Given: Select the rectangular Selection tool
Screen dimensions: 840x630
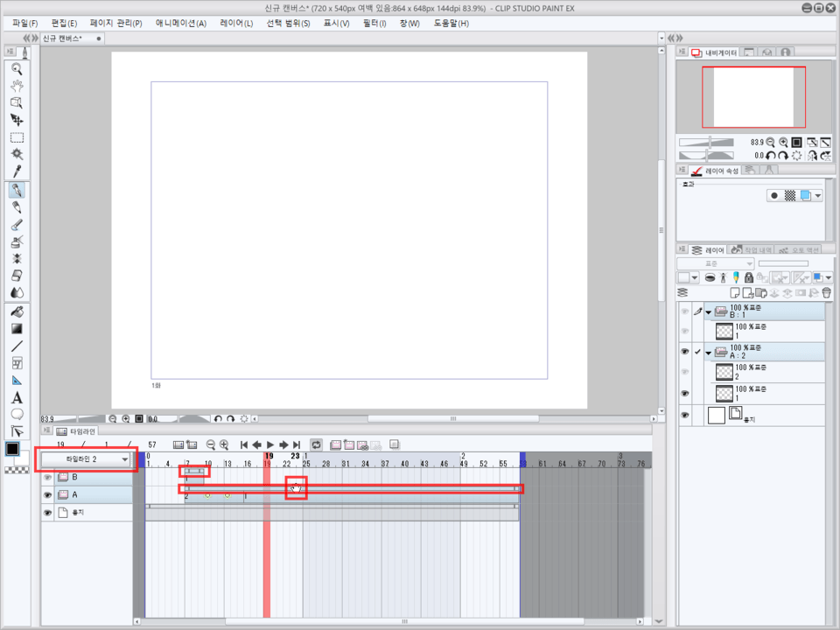Looking at the screenshot, I should [17, 137].
